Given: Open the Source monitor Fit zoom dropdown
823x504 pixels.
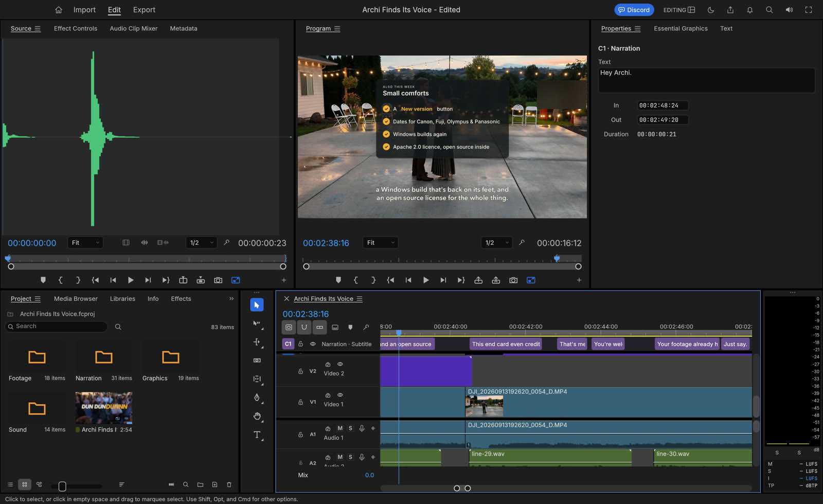Looking at the screenshot, I should (x=85, y=243).
